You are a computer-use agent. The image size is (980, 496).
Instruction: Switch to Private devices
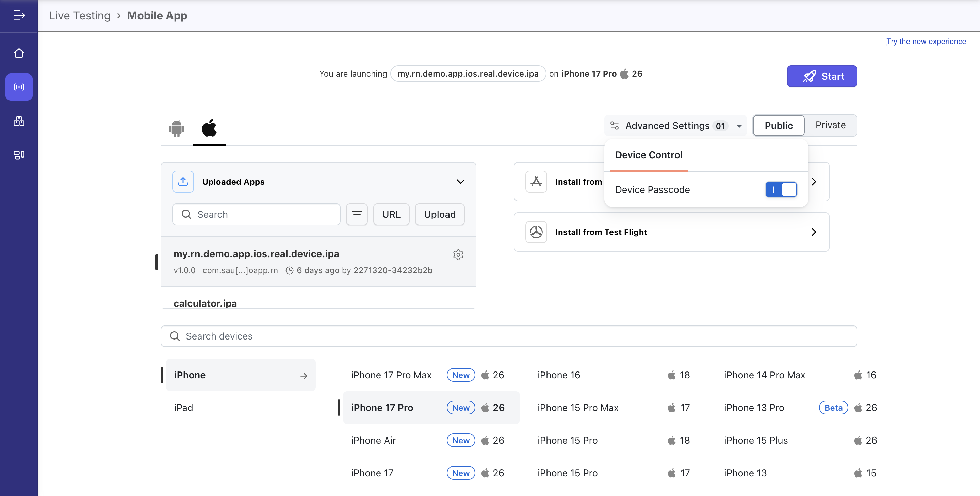(831, 125)
